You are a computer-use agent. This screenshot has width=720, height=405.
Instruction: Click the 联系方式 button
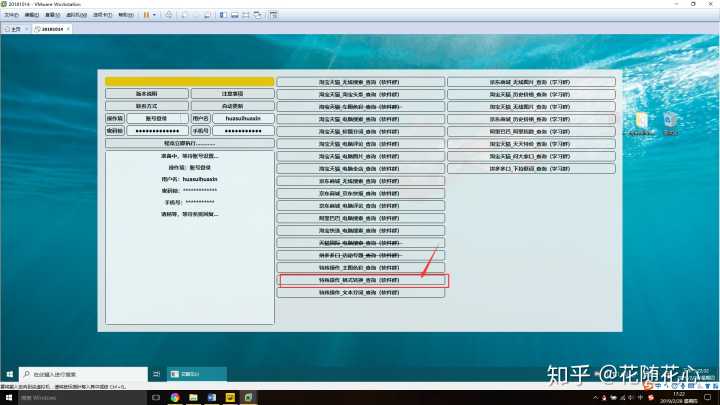(x=146, y=106)
